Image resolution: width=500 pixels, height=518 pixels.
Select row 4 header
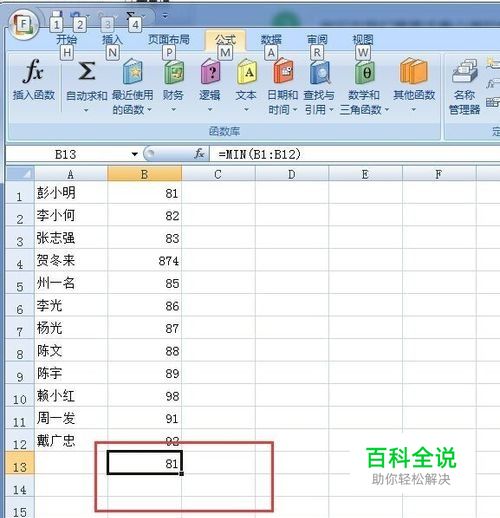[20, 260]
